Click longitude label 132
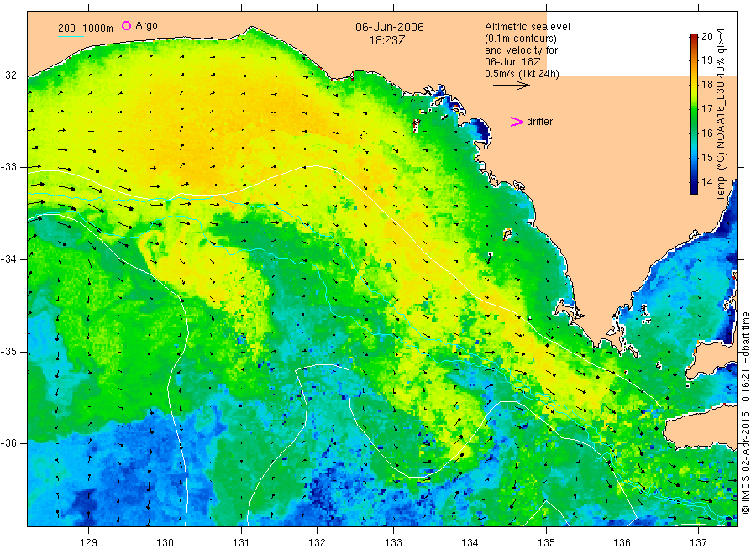 [x=318, y=543]
